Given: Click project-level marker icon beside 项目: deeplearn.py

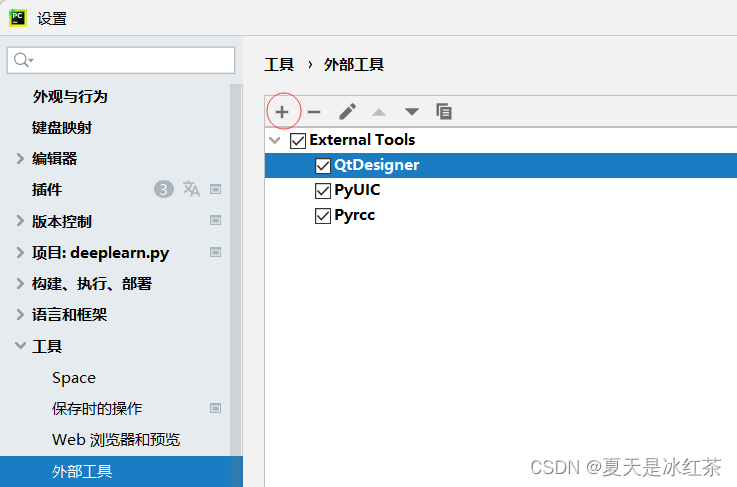Looking at the screenshot, I should click(x=215, y=252).
